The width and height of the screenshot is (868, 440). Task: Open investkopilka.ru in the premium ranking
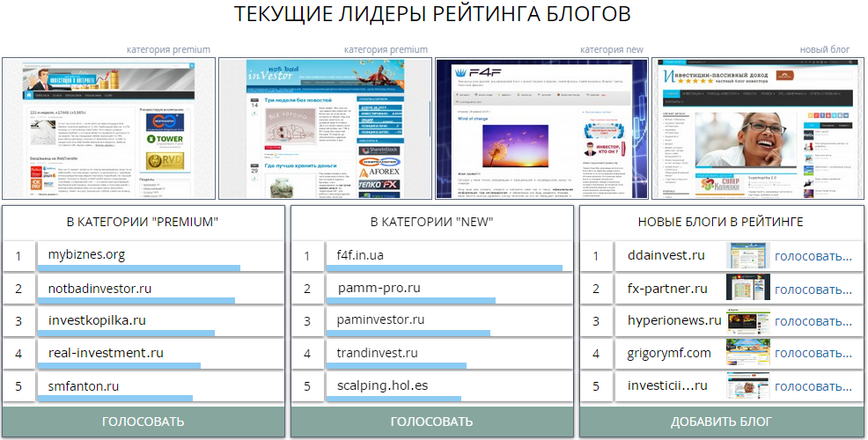coord(97,320)
